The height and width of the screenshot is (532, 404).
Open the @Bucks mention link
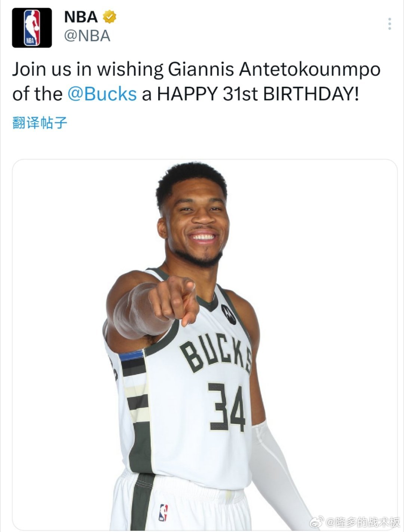(102, 94)
